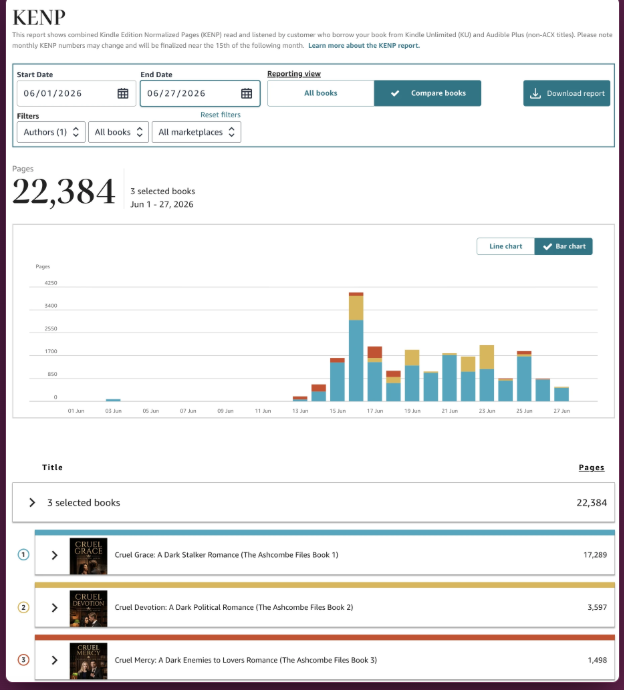Click the tallest blue bar on 16 Jun
The height and width of the screenshot is (690, 624).
pos(356,360)
